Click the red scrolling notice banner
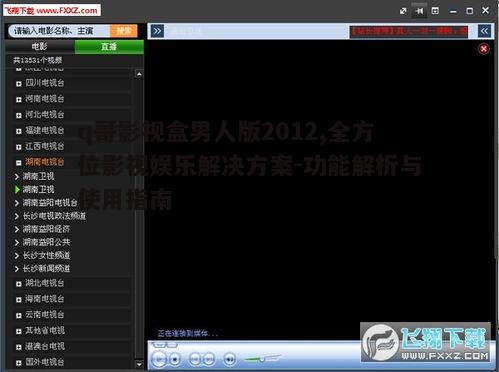This screenshot has height=372, width=499. (408, 32)
